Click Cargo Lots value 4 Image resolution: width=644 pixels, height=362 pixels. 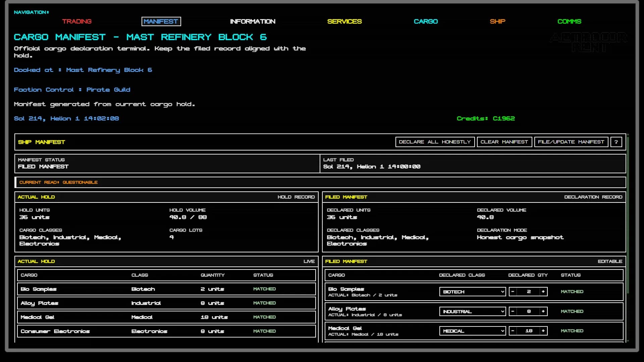tap(172, 237)
